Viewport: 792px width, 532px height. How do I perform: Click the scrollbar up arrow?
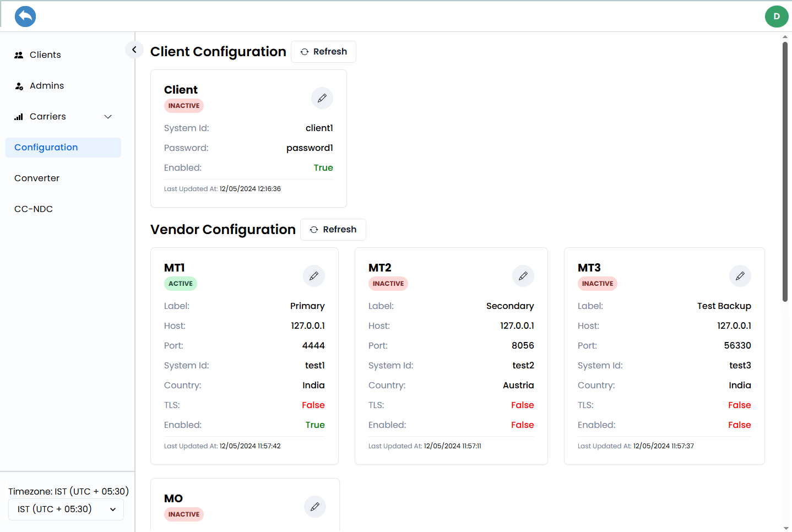tap(785, 37)
